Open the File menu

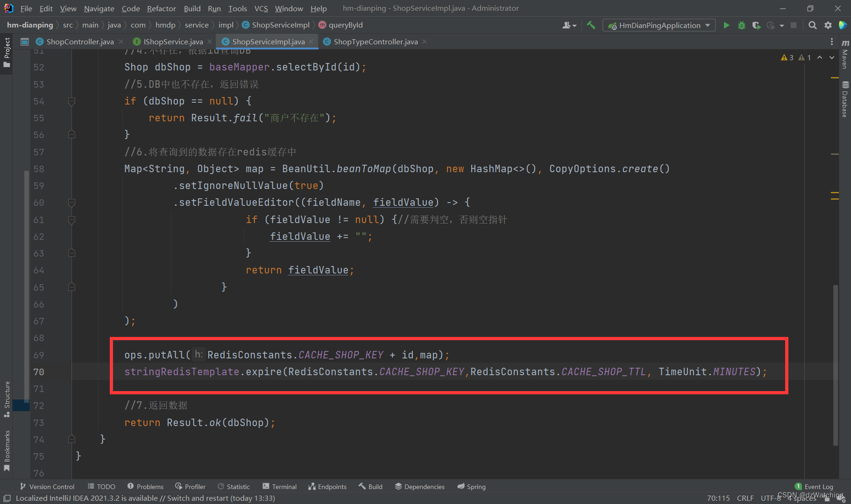point(26,8)
